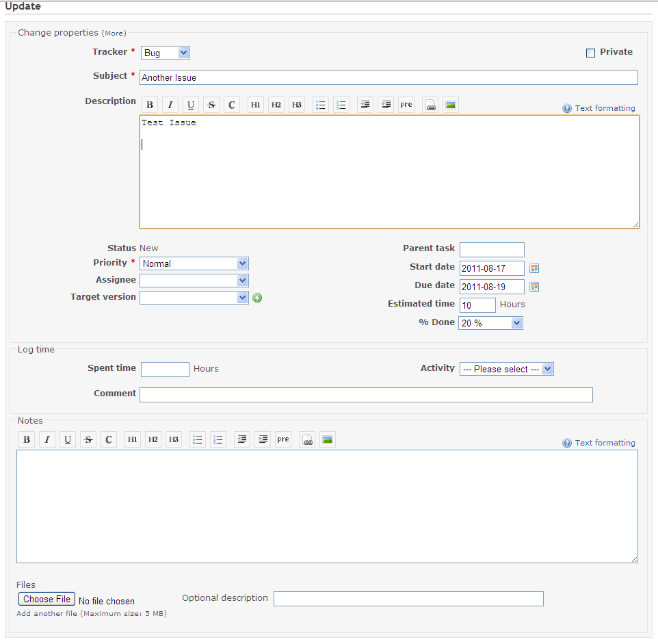This screenshot has height=644, width=658.
Task: Focus the Subject input field
Action: [389, 77]
